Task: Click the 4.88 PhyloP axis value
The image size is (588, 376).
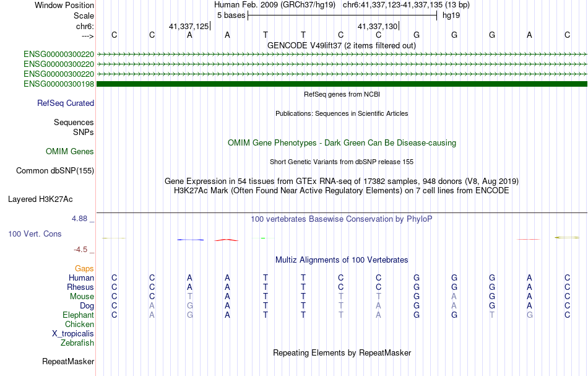Action: [x=80, y=219]
